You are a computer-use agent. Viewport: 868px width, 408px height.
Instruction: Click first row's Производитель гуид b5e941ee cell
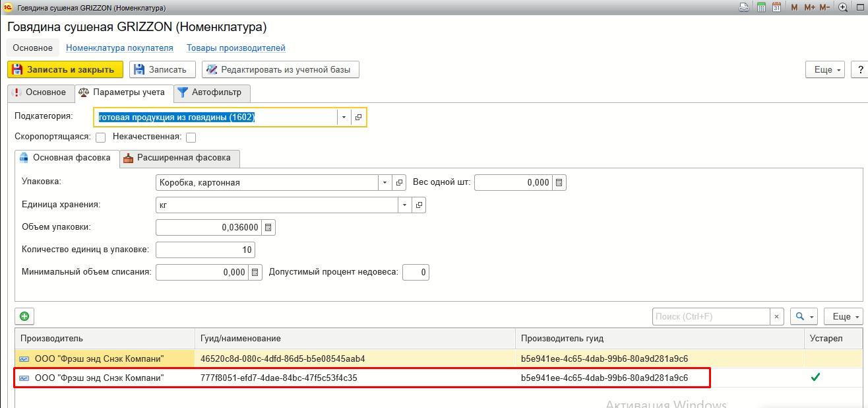point(660,358)
